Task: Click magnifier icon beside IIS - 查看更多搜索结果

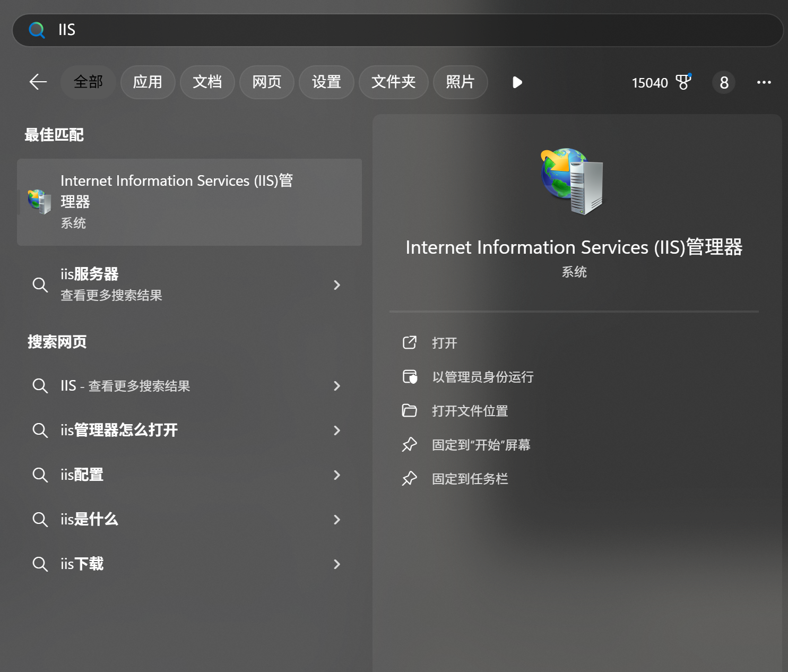Action: pos(40,386)
